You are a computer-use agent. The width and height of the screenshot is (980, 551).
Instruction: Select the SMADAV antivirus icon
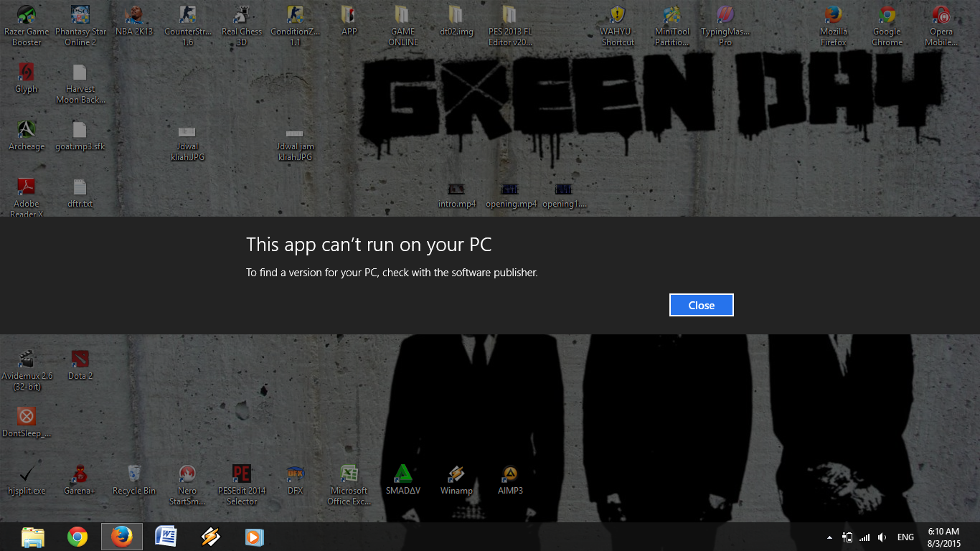(x=402, y=480)
